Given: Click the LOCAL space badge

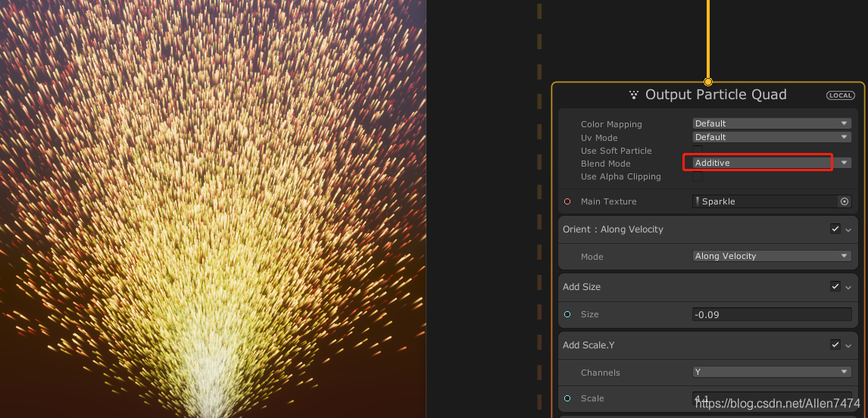Looking at the screenshot, I should point(841,95).
